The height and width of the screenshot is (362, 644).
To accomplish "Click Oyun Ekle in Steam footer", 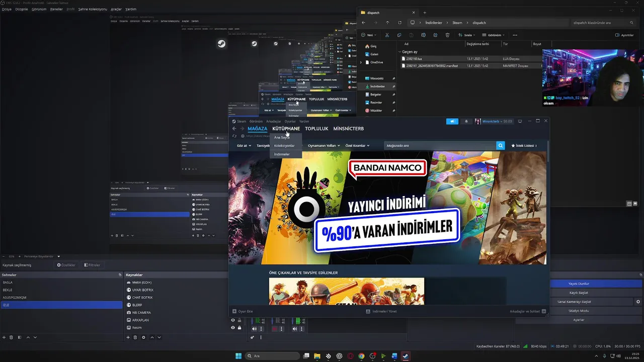I will (243, 311).
